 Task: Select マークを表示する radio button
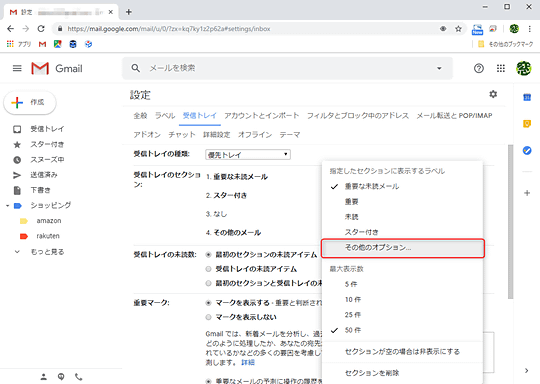click(x=208, y=303)
